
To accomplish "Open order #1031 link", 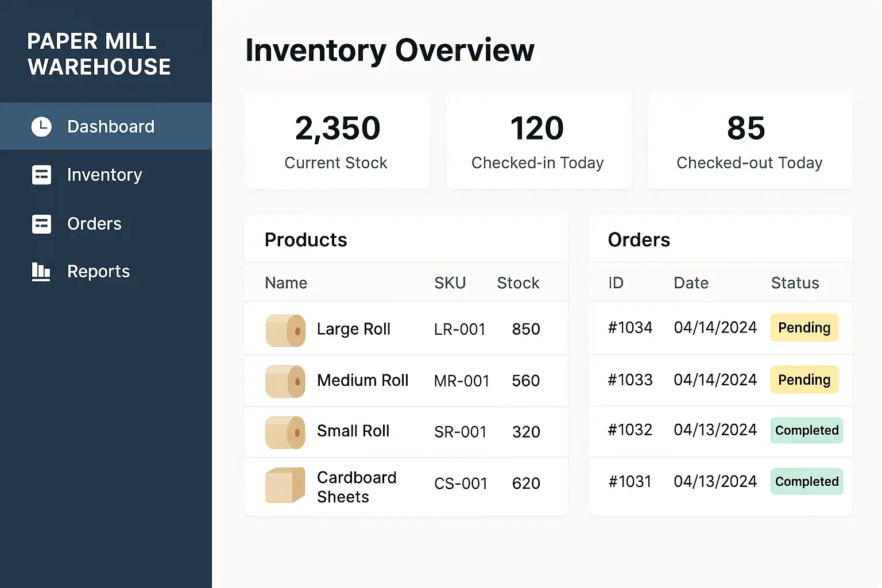I will coord(630,482).
